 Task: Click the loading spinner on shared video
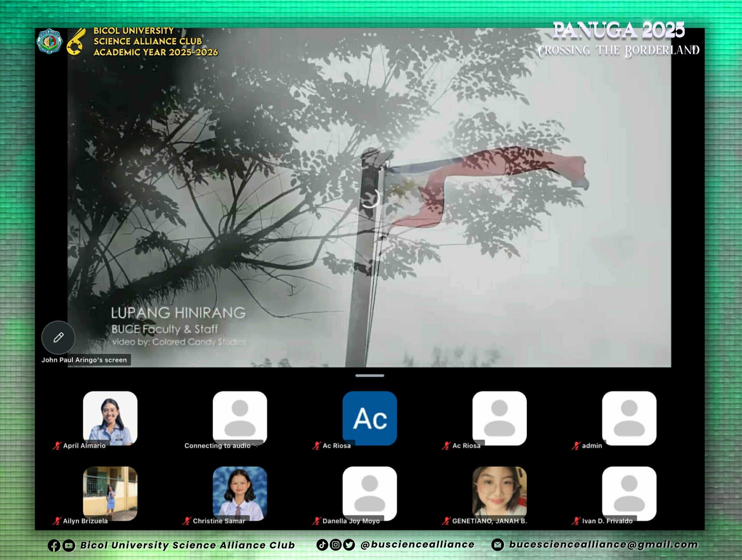tap(370, 198)
